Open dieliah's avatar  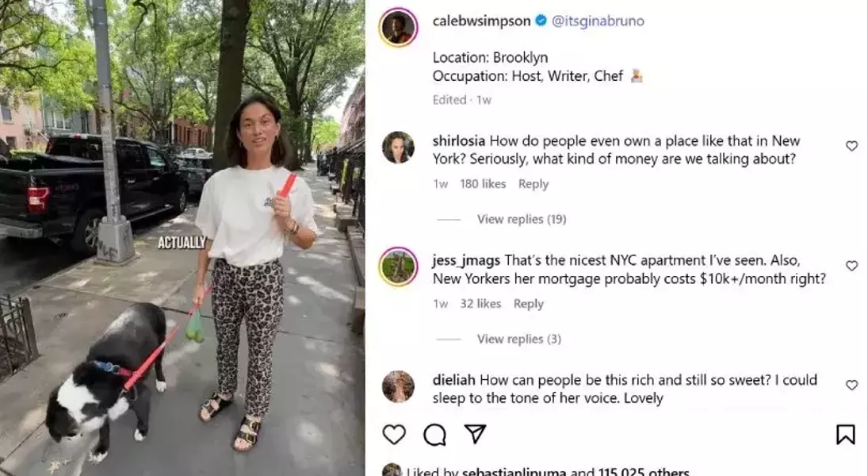pyautogui.click(x=398, y=386)
